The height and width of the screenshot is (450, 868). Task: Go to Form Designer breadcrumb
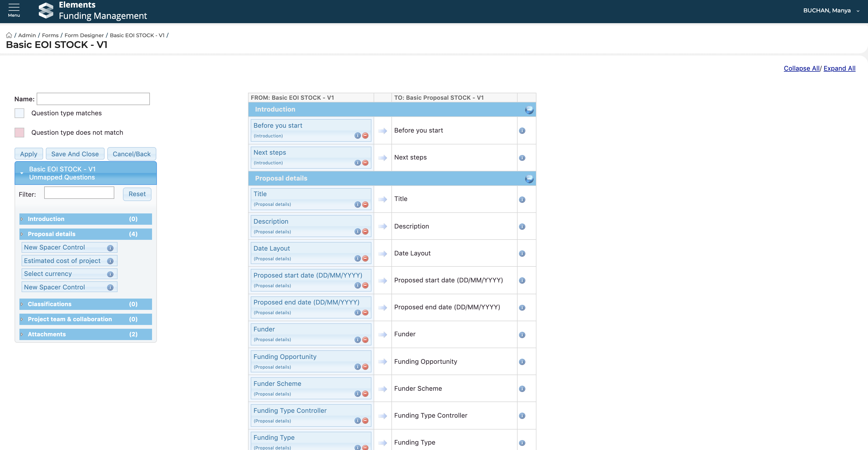pos(84,35)
